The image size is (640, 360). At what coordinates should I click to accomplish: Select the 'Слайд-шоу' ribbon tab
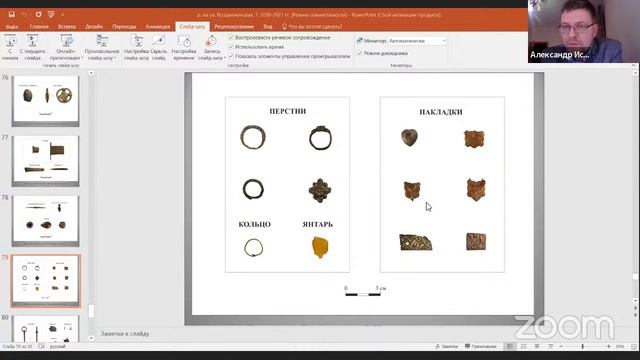(x=192, y=27)
